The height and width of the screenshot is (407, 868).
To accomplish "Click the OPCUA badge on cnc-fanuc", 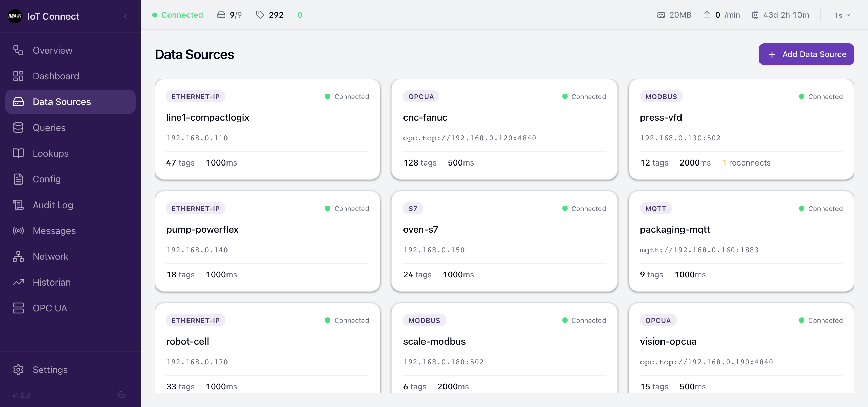I will [x=421, y=97].
